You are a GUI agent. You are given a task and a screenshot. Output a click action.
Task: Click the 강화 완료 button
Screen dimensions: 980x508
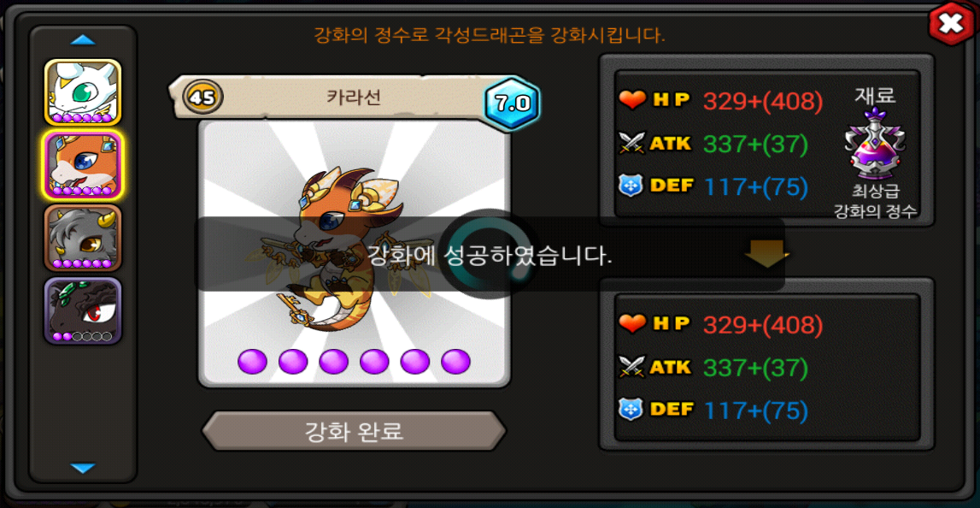(x=354, y=431)
